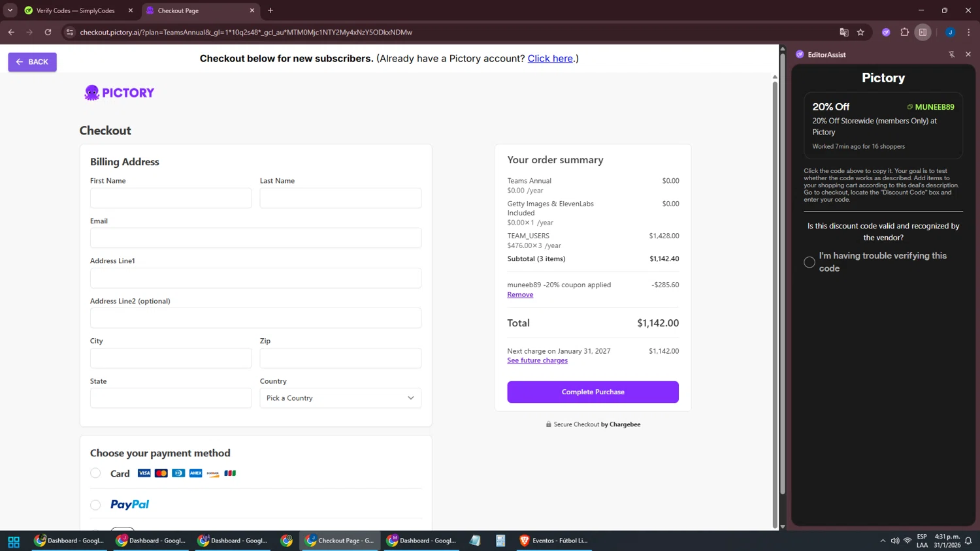
Task: Click the volume tray icon
Action: 895,541
